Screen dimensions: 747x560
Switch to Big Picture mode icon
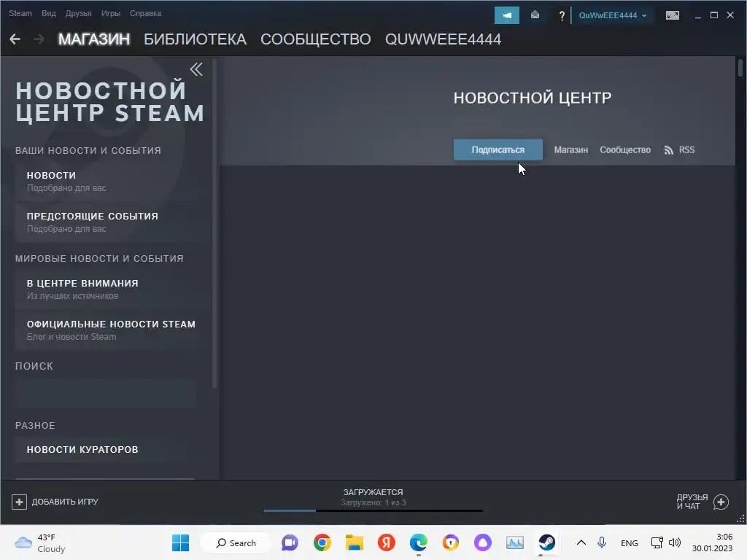[672, 15]
